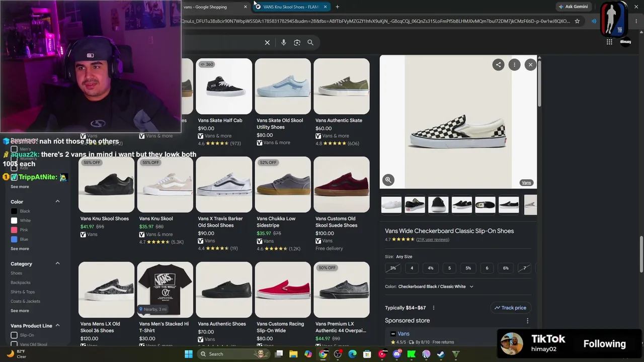Screen dimensions: 644x362
Task: Open the Windows Start menu
Action: tap(189, 354)
